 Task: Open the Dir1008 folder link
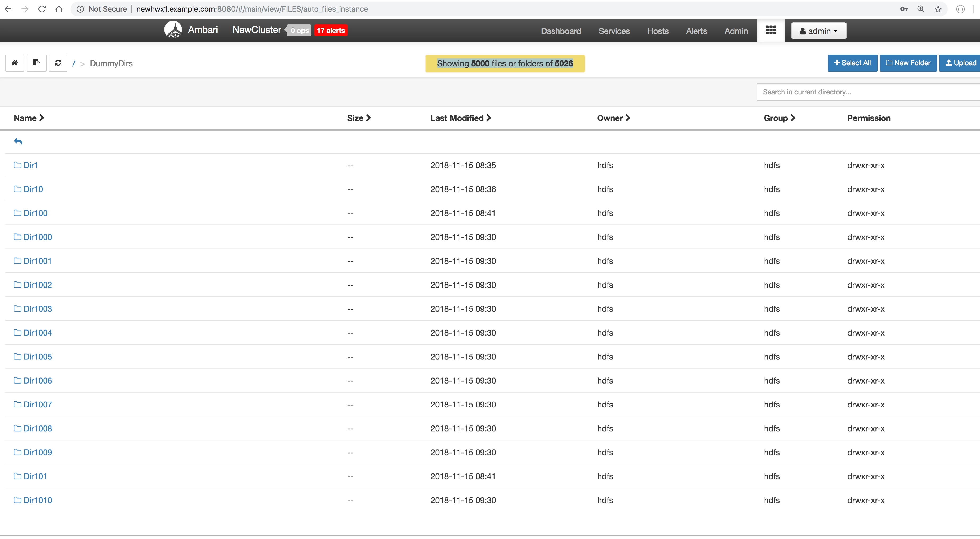tap(38, 428)
